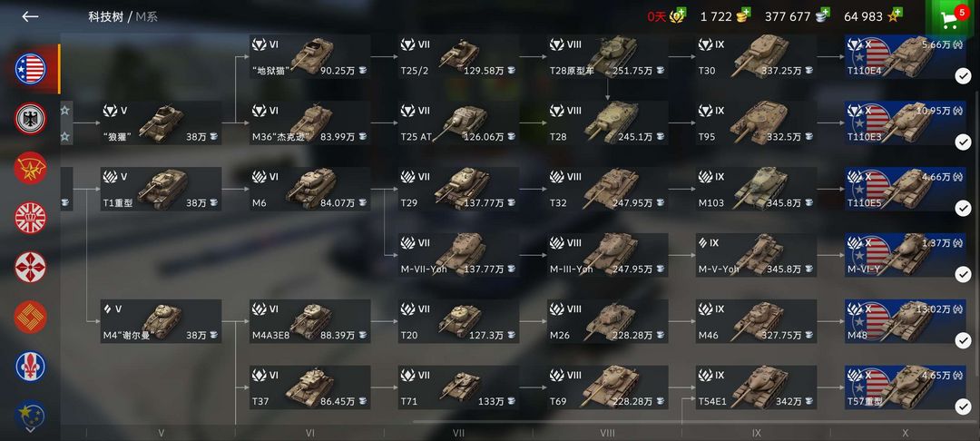Select the M4A3E8 tank card
The width and height of the screenshot is (980, 441).
tap(310, 321)
